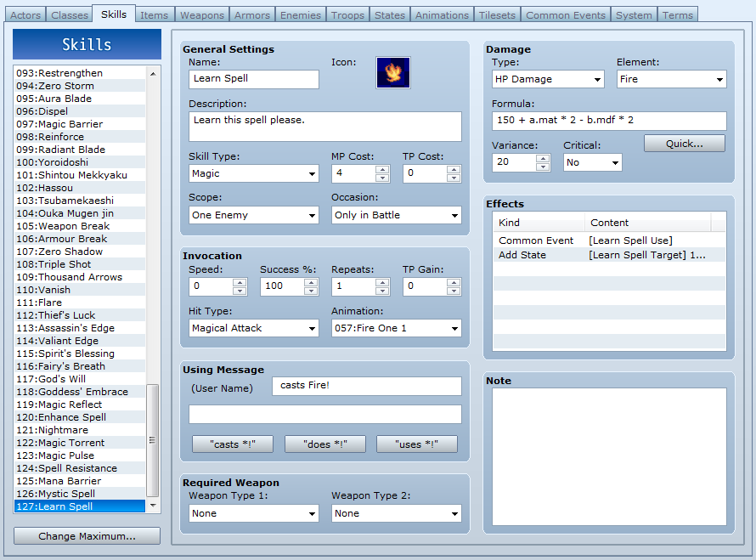This screenshot has width=756, height=560.
Task: Decrease the Repeats value
Action: point(382,291)
